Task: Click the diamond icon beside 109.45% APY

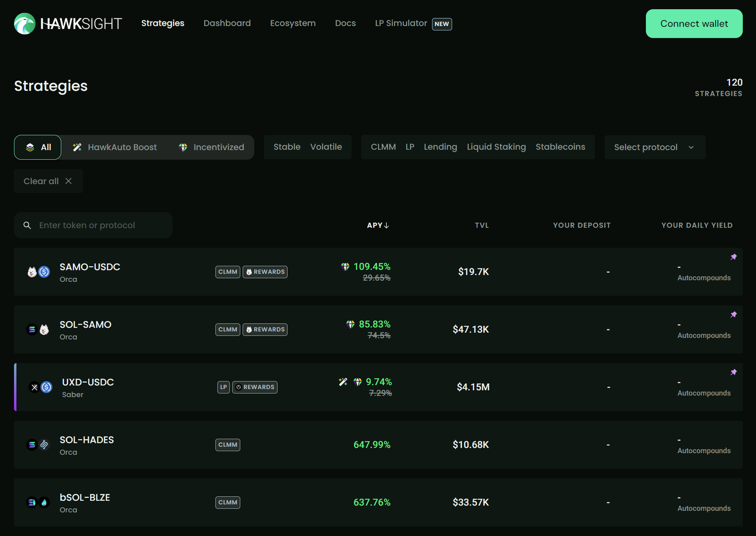Action: pyautogui.click(x=345, y=267)
